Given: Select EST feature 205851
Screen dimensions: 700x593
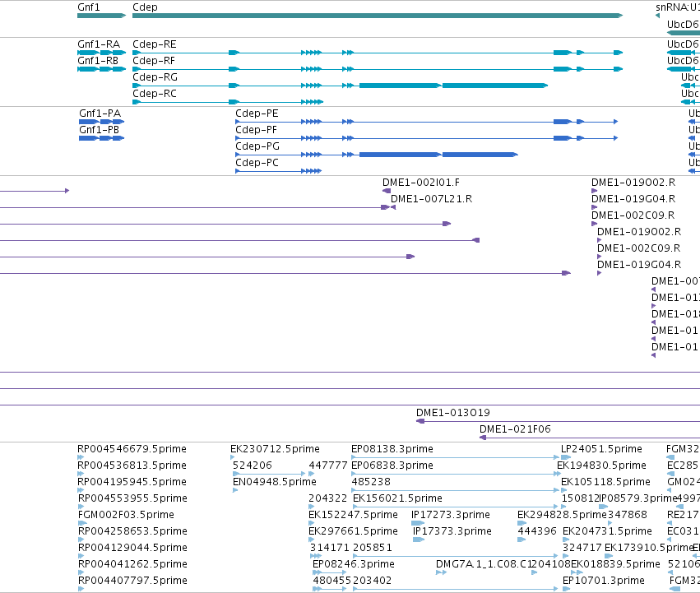Looking at the screenshot, I should coord(373,548).
